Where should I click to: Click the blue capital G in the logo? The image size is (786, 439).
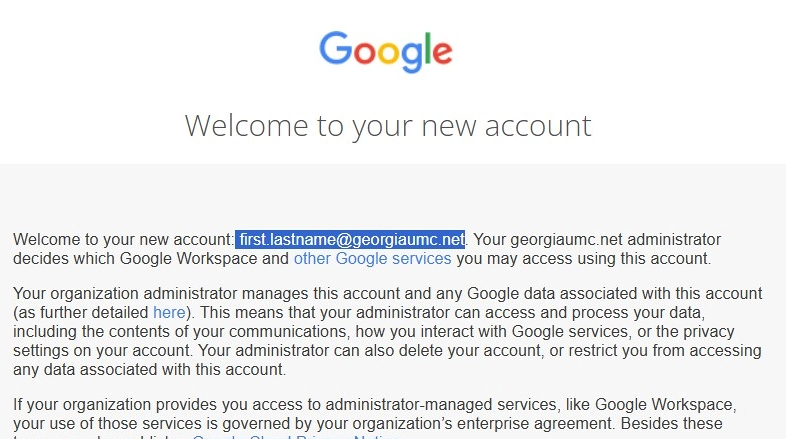coord(335,48)
